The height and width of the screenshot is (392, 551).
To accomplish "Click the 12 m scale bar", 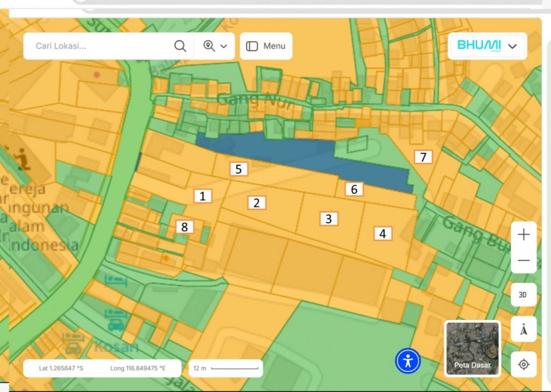I will point(226,368).
